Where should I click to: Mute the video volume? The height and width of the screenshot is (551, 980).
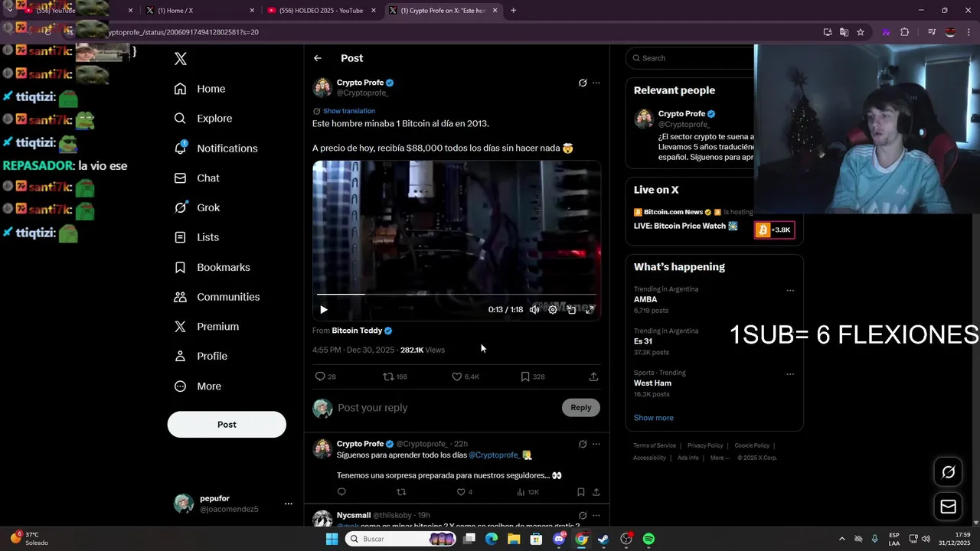534,310
